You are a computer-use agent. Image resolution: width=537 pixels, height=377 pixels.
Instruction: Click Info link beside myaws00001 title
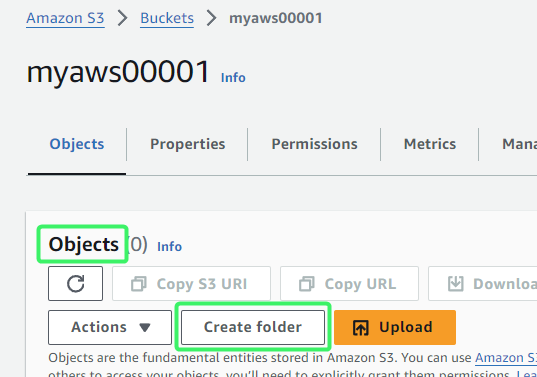click(x=233, y=78)
